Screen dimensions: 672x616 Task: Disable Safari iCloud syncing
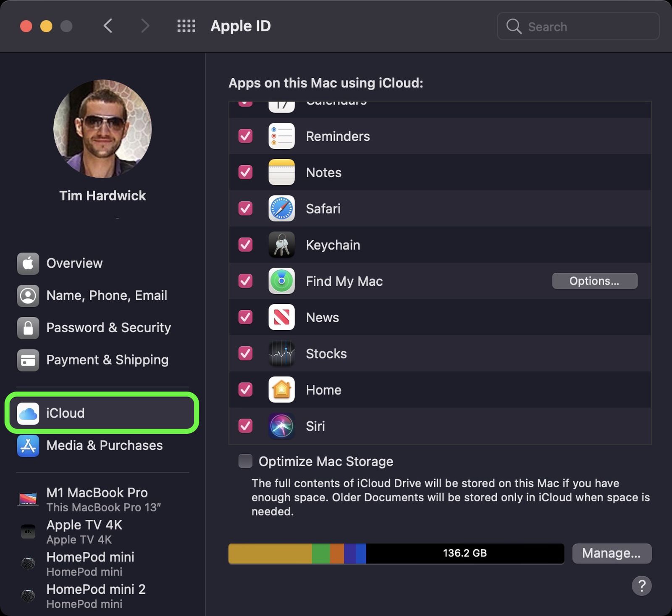point(245,208)
